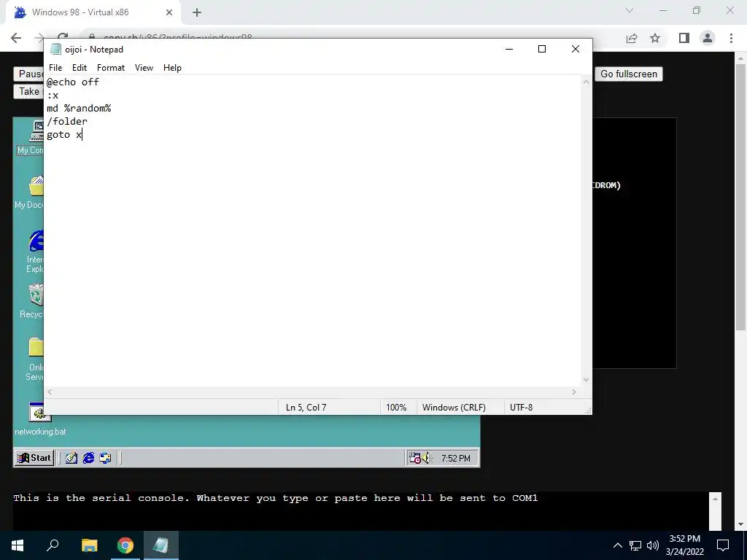This screenshot has width=747, height=560.
Task: Select the Windows 98 Virtual x86 browser tab
Action: [x=93, y=12]
